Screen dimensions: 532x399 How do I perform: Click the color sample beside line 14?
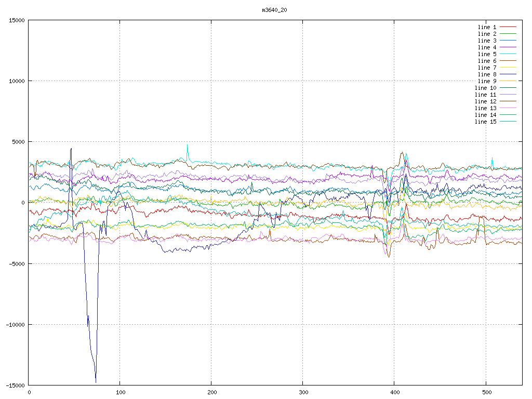(508, 115)
